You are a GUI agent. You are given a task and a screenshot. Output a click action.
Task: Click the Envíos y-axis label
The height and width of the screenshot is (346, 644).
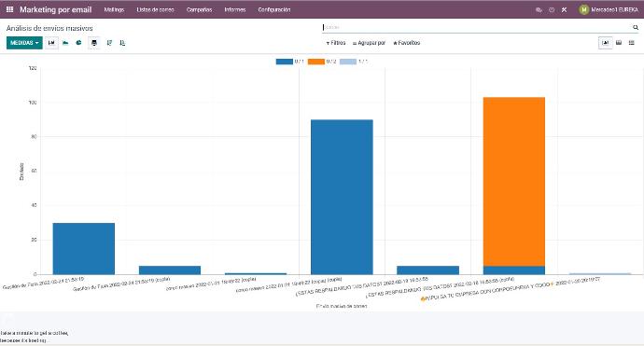(x=21, y=172)
